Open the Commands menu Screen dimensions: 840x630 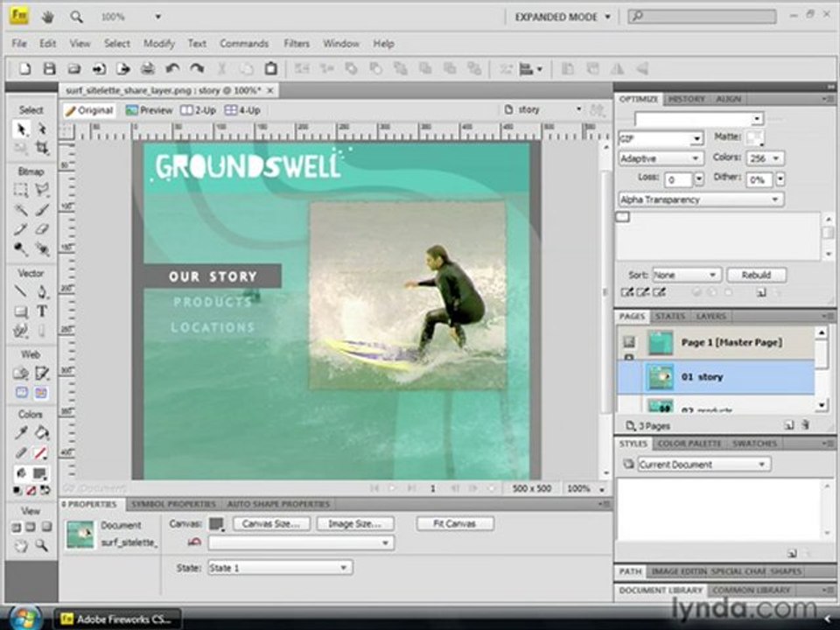[244, 44]
